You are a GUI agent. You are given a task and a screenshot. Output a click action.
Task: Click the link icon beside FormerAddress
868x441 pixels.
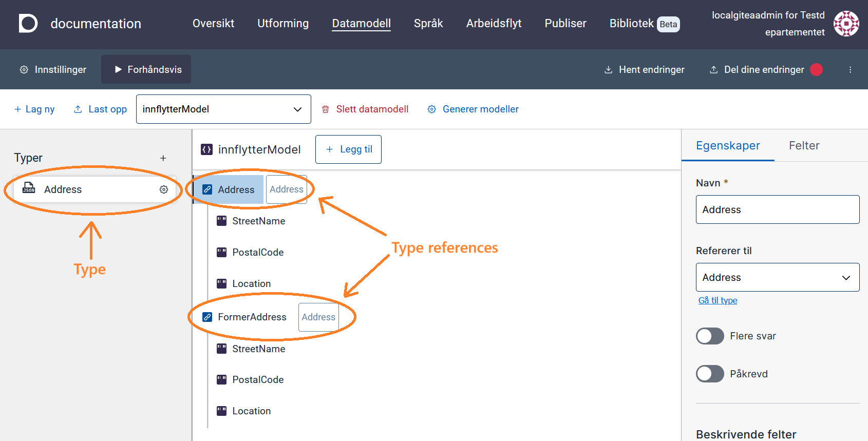pos(207,317)
